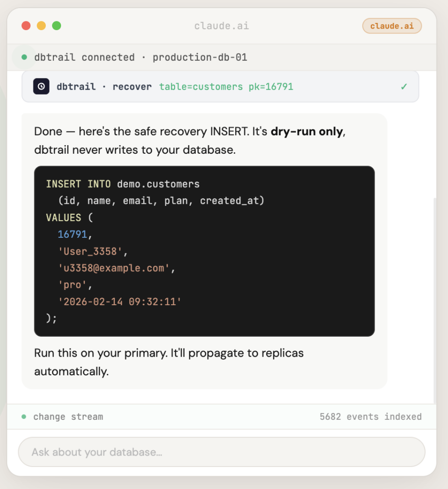Screen dimensions: 448x489
Task: Click the blue 16791 value in code
Action: tap(73, 234)
